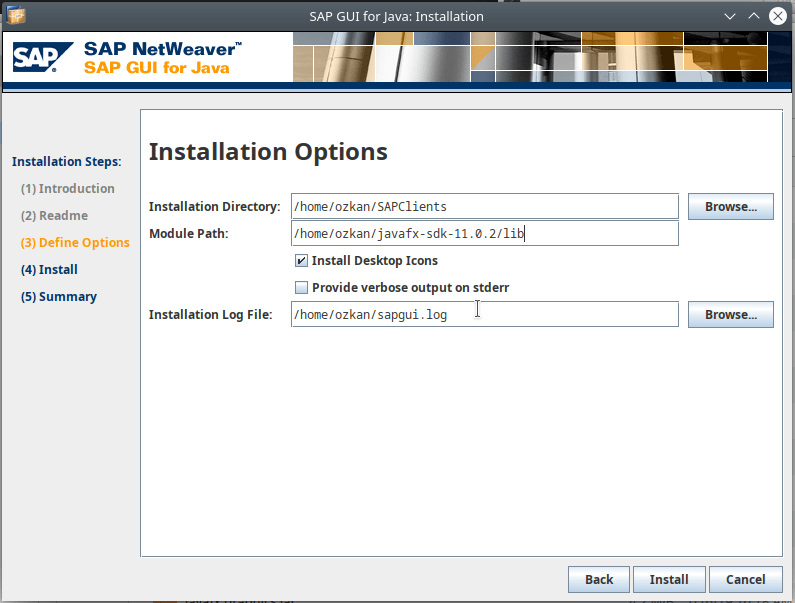
Task: Click SAP GUI for Java banner text
Action: (x=157, y=67)
